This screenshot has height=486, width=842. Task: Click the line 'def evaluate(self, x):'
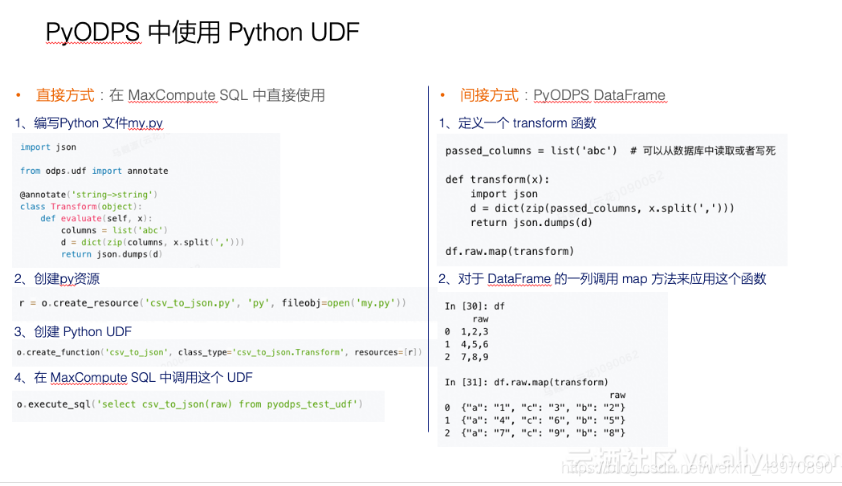pos(97,218)
